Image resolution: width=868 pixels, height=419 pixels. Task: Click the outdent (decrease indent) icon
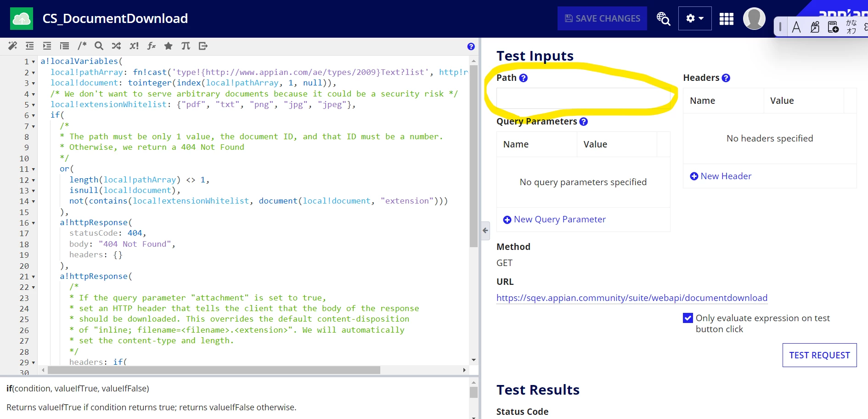30,46
